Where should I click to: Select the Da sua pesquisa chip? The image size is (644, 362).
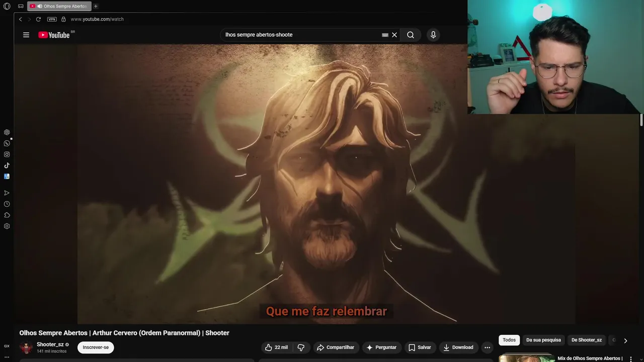pyautogui.click(x=543, y=340)
